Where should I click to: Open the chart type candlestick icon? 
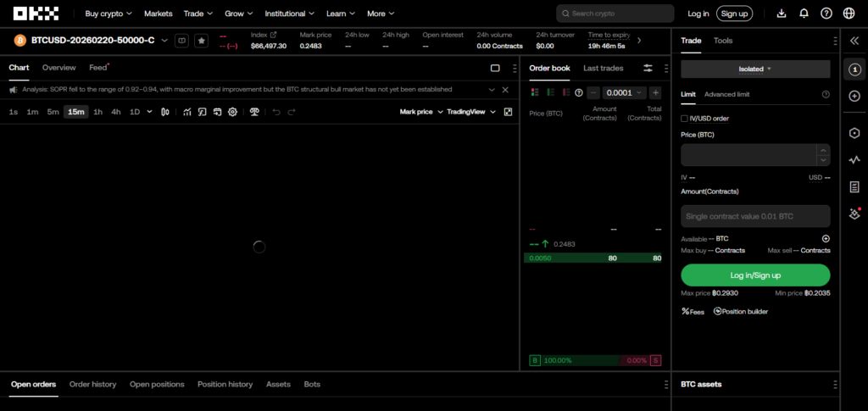pos(165,112)
